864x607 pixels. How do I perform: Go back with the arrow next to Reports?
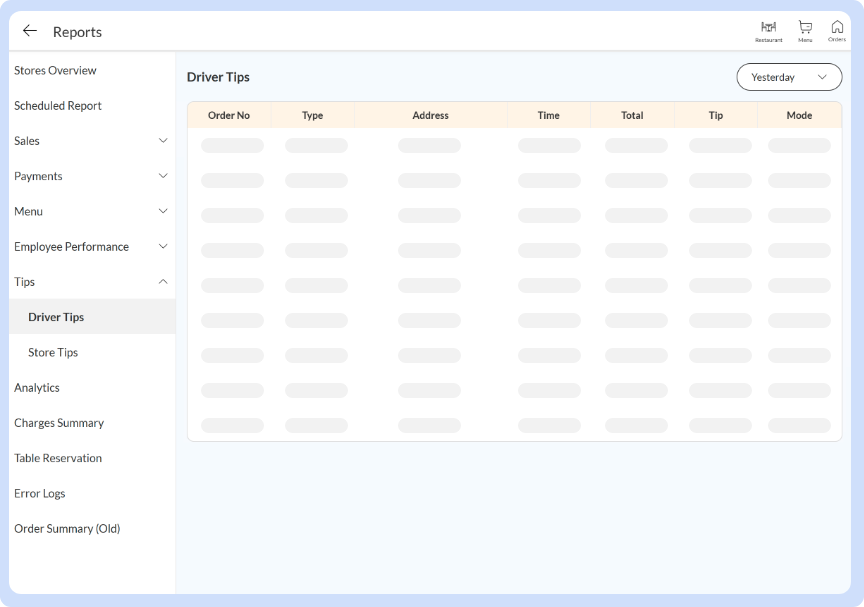[x=29, y=31]
